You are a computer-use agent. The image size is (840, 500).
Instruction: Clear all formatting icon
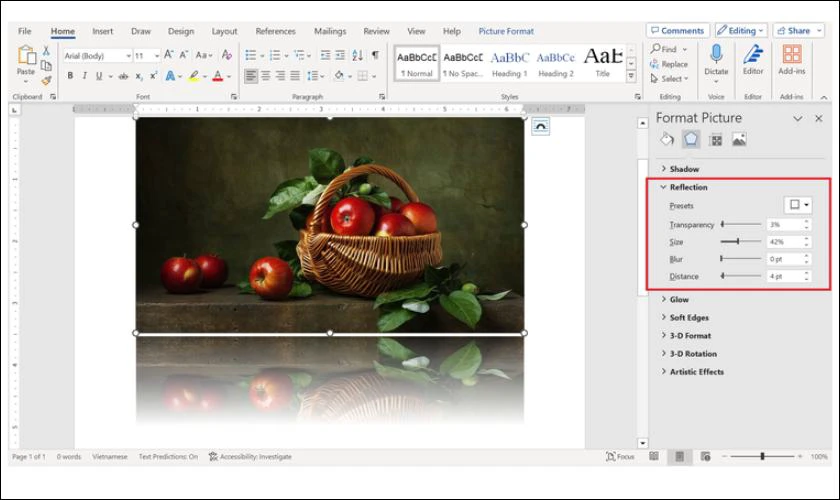tap(227, 55)
